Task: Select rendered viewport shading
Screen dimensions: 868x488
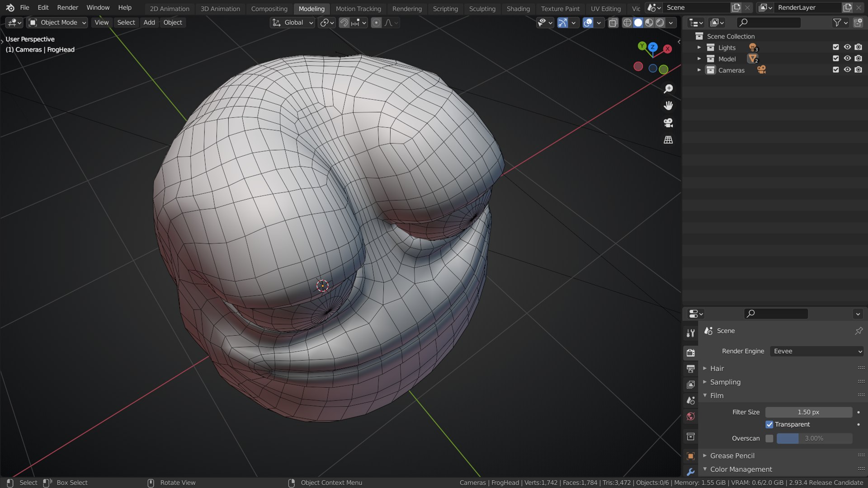Action: click(660, 23)
